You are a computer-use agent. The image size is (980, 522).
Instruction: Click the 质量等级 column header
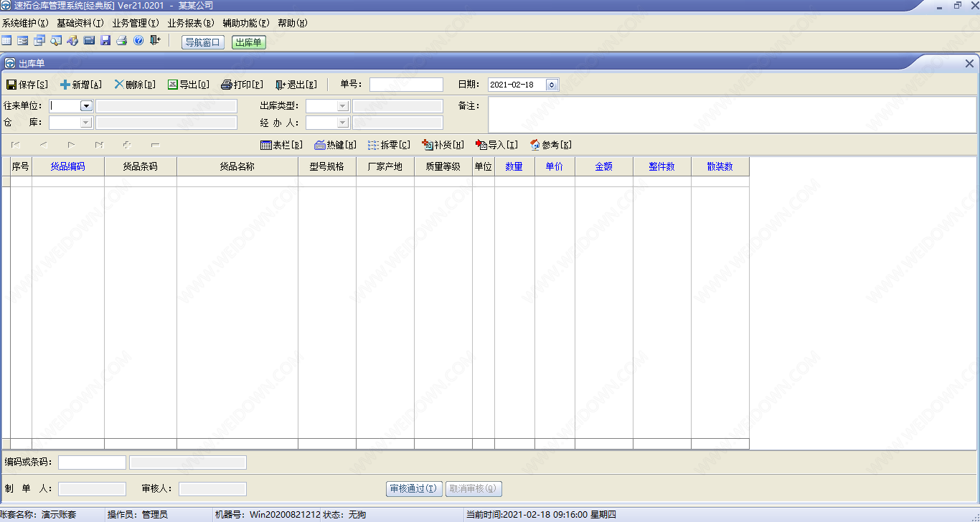(x=443, y=166)
